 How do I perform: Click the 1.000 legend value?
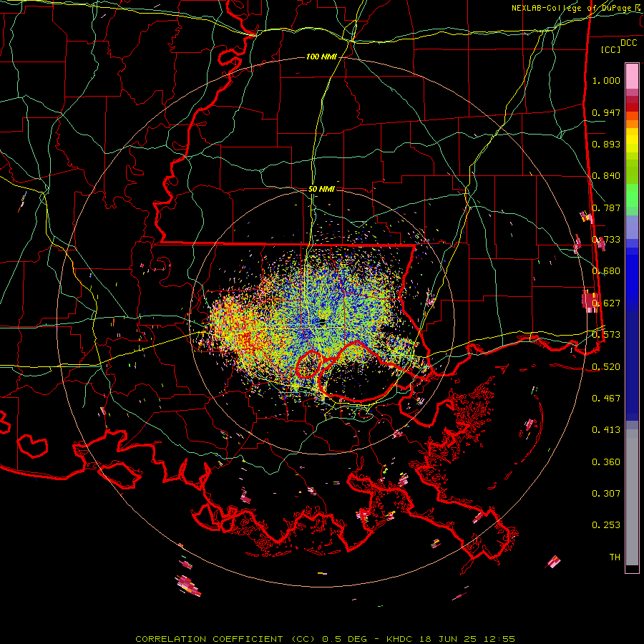pos(606,80)
